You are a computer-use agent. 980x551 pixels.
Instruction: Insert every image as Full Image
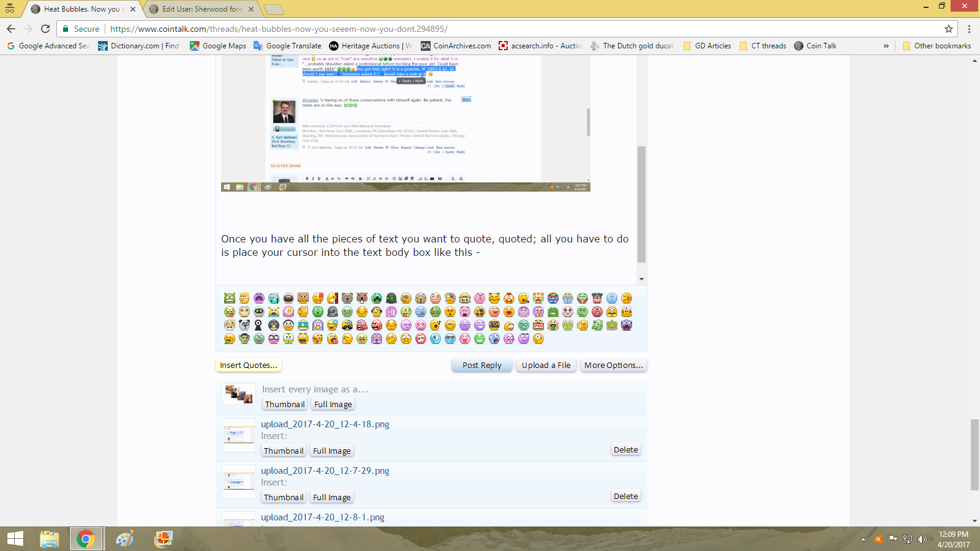tap(333, 405)
